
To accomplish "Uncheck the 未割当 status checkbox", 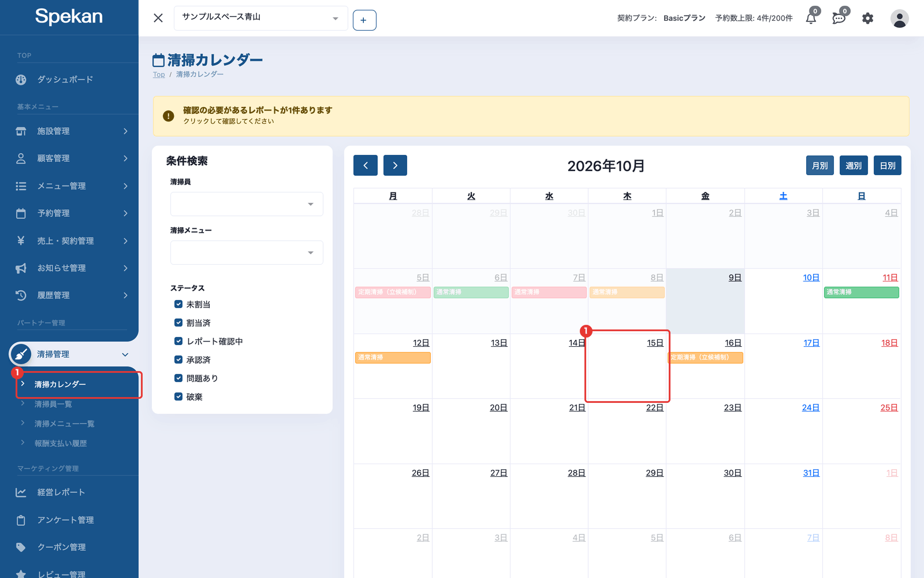I will [178, 304].
